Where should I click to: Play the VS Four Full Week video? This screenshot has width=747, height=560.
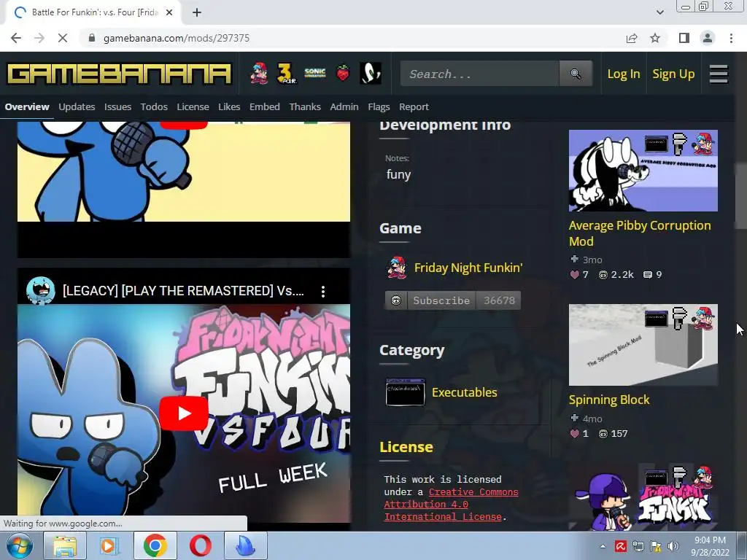click(183, 413)
